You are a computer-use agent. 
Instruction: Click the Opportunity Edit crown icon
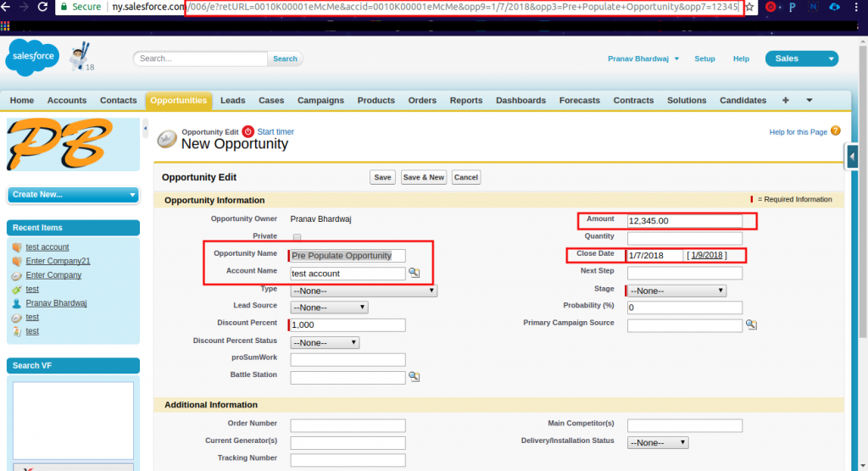click(167, 139)
